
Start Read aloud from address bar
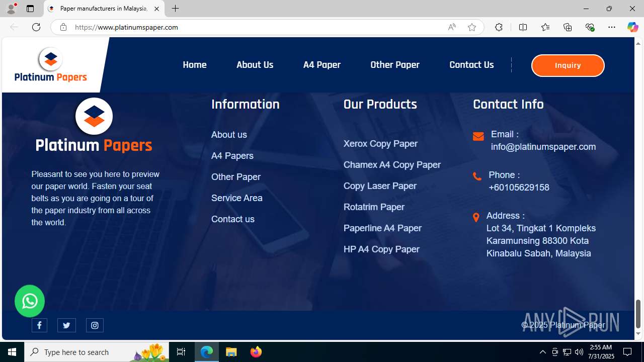452,27
